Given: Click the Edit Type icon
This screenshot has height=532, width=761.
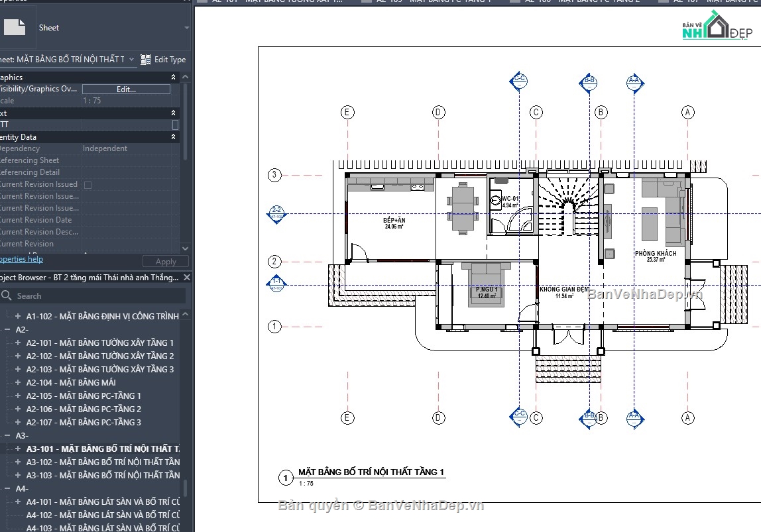Looking at the screenshot, I should (x=146, y=60).
